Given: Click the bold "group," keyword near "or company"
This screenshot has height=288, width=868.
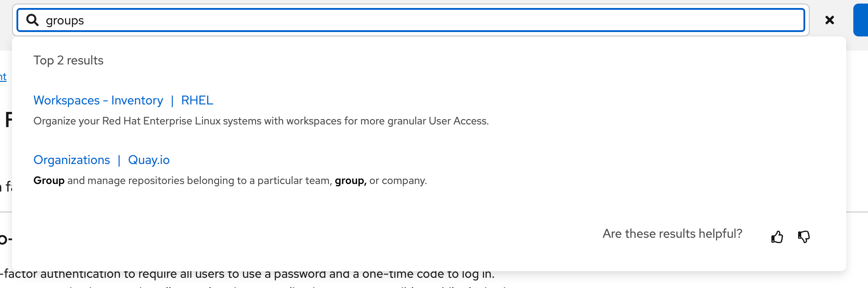Looking at the screenshot, I should pyautogui.click(x=350, y=180).
